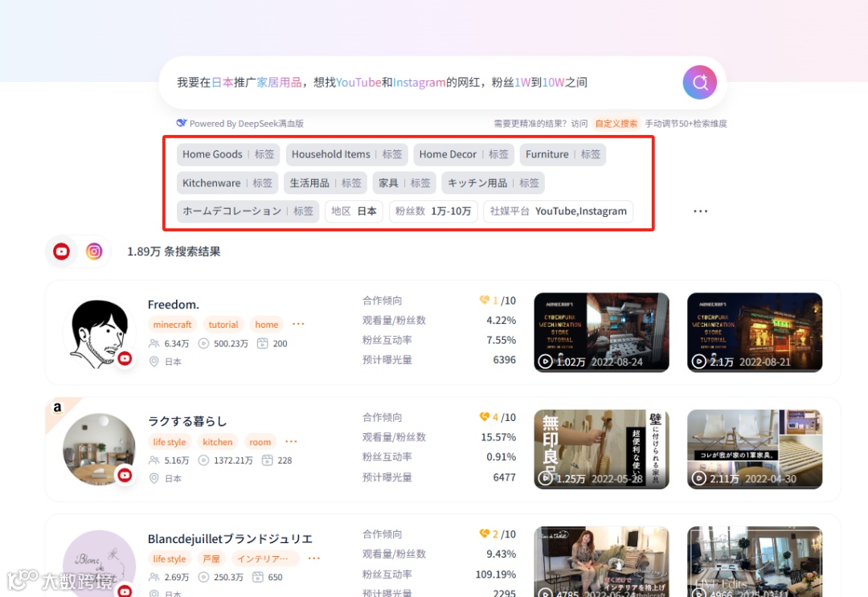Open the ラクする暮らし profile name
Viewport: 868px width, 597px height.
pos(187,421)
